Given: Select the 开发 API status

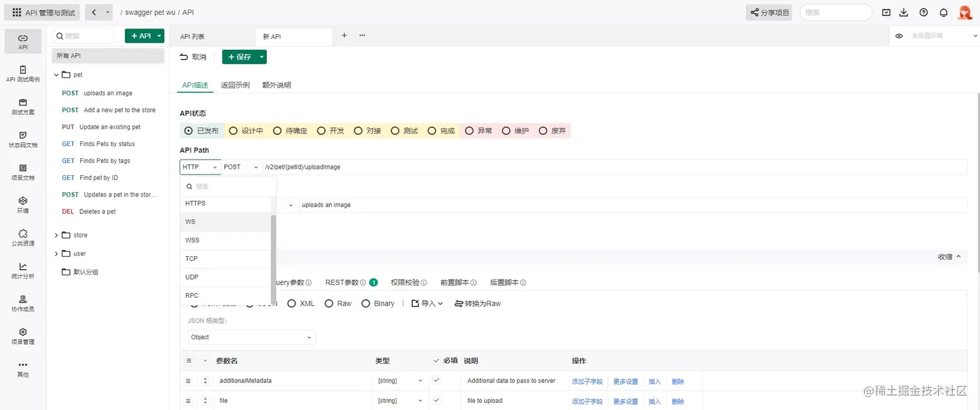Looking at the screenshot, I should click(331, 130).
